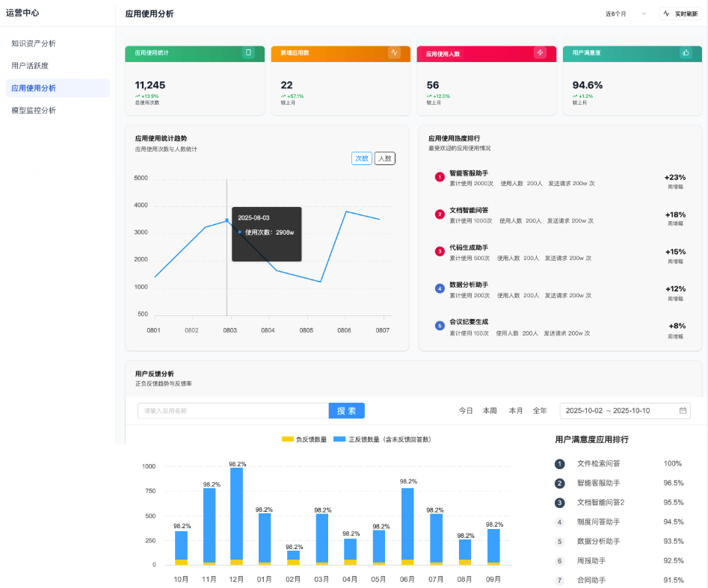
Task: Click the thumbs-up icon on 用户满意度 card
Action: (x=686, y=53)
